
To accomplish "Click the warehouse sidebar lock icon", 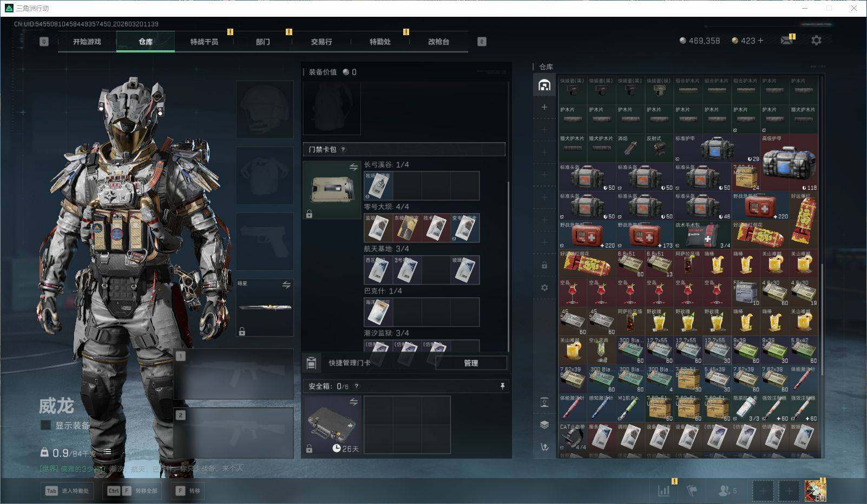I will [x=544, y=265].
